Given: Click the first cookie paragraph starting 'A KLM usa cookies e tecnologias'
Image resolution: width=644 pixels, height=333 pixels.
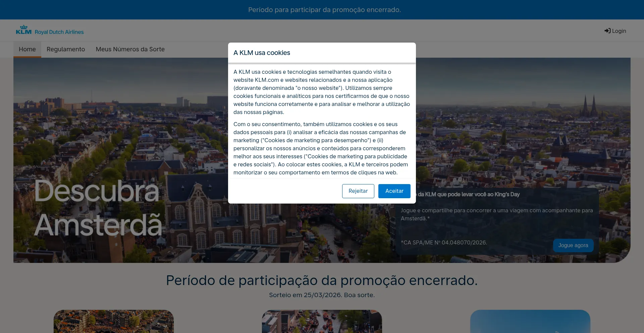Looking at the screenshot, I should point(322,92).
